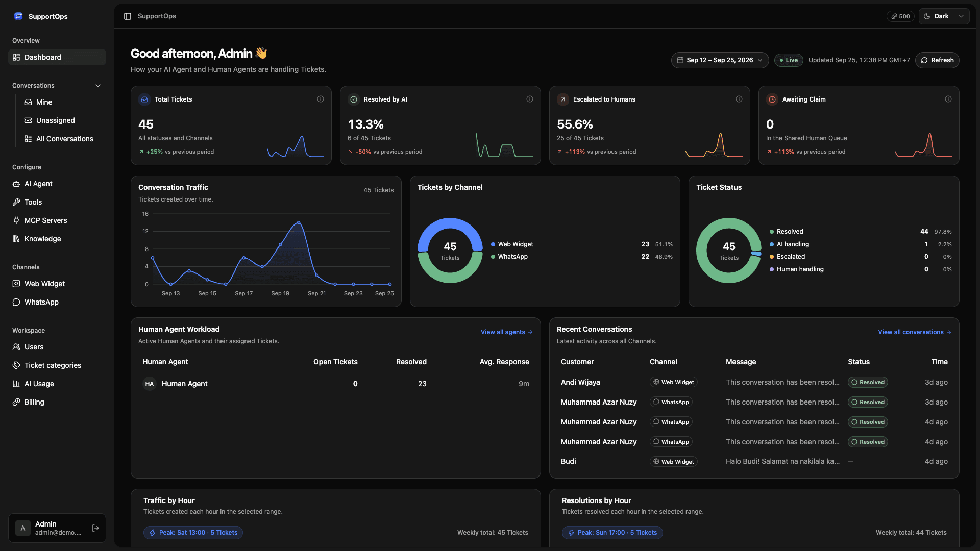Open the Knowledge page
The height and width of the screenshot is (551, 980).
point(57,239)
